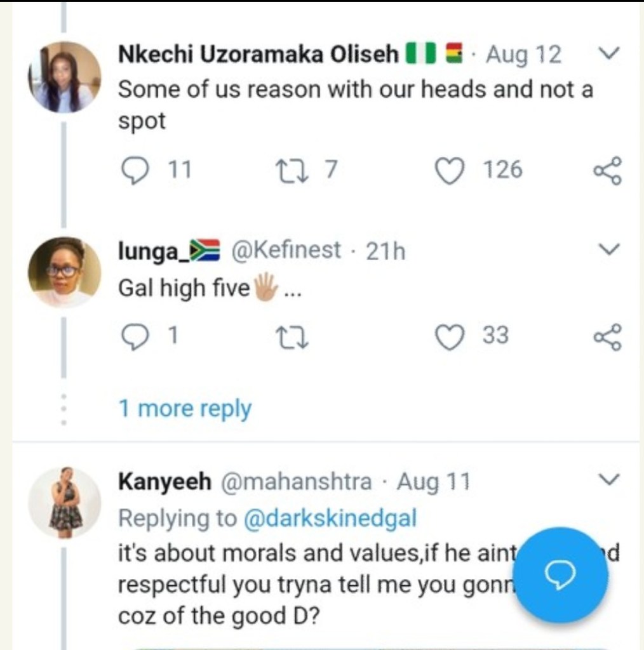Open options chevron on Nkechi's tweet

(x=608, y=55)
